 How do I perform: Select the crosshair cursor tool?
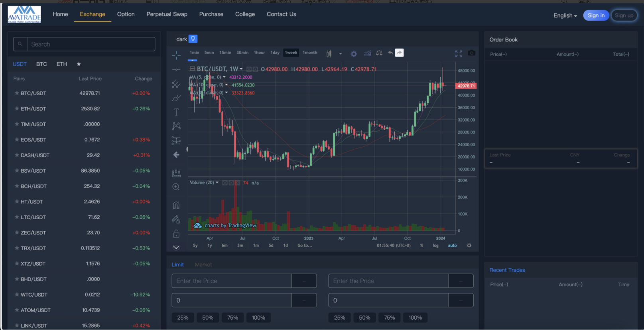click(176, 55)
